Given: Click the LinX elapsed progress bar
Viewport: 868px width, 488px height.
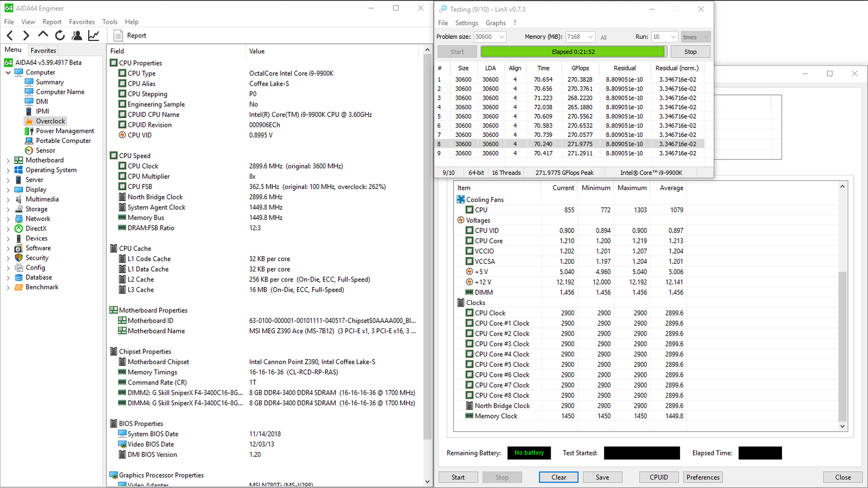Looking at the screenshot, I should [573, 52].
